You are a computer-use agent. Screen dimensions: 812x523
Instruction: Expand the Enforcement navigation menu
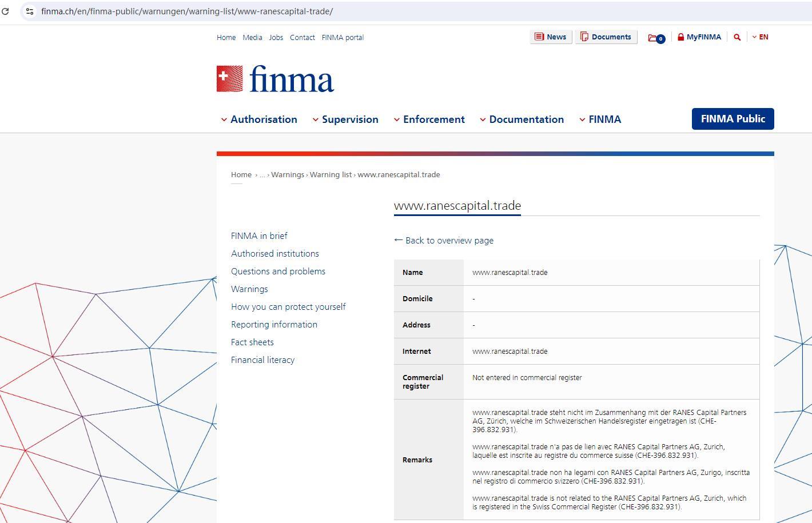429,119
